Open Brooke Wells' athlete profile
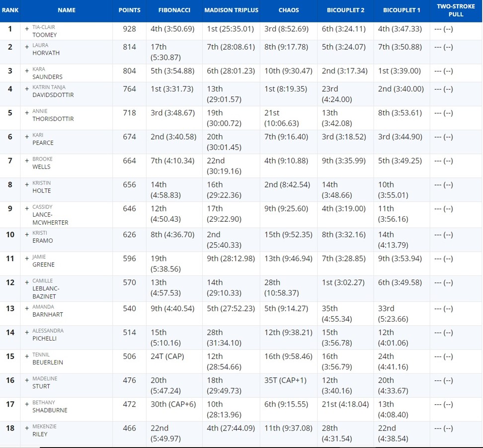The height and width of the screenshot is (448, 483). [x=43, y=163]
